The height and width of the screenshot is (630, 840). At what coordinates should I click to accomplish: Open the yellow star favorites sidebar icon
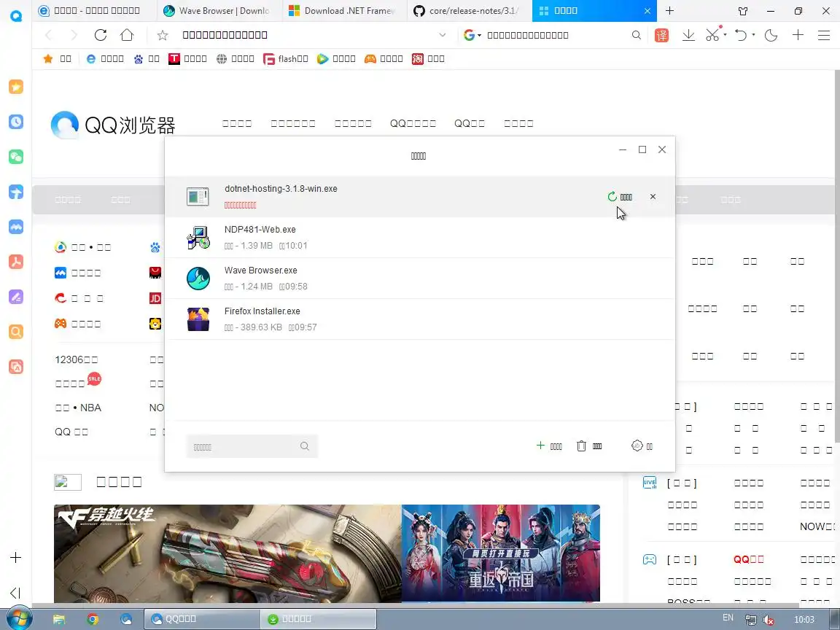pyautogui.click(x=16, y=87)
